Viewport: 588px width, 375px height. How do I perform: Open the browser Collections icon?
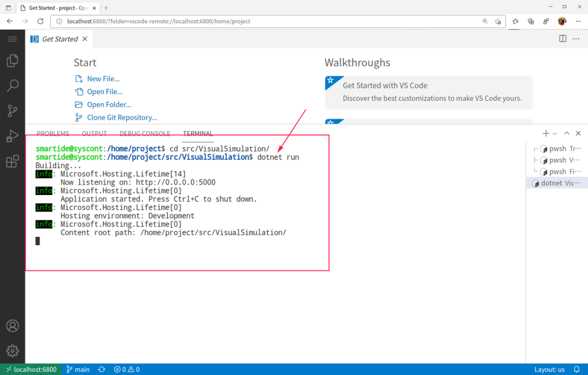[531, 21]
